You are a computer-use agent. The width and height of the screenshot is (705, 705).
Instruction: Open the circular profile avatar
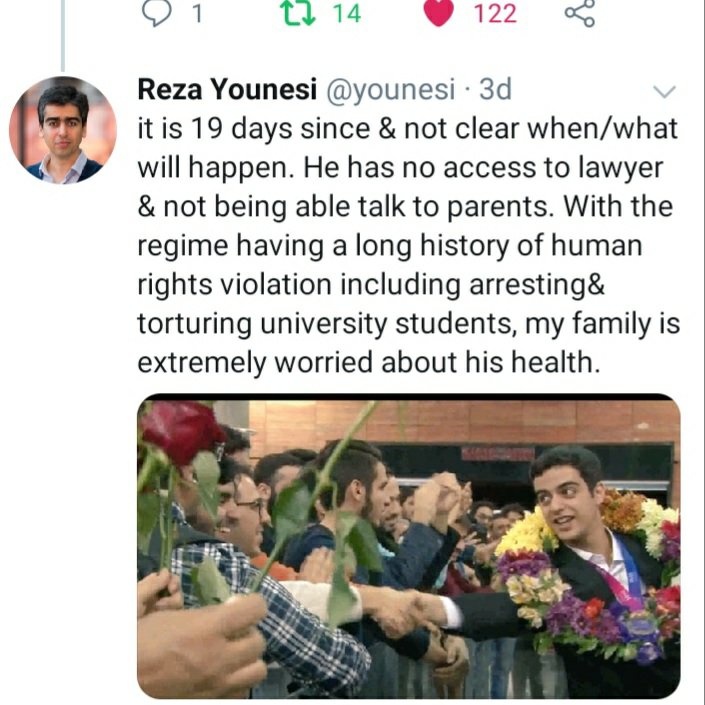tap(62, 130)
